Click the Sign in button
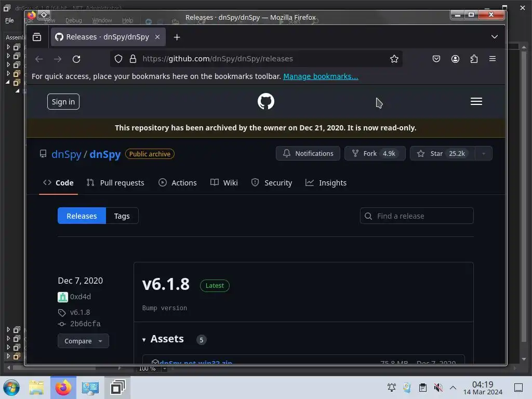This screenshot has height=399, width=532. point(63,102)
